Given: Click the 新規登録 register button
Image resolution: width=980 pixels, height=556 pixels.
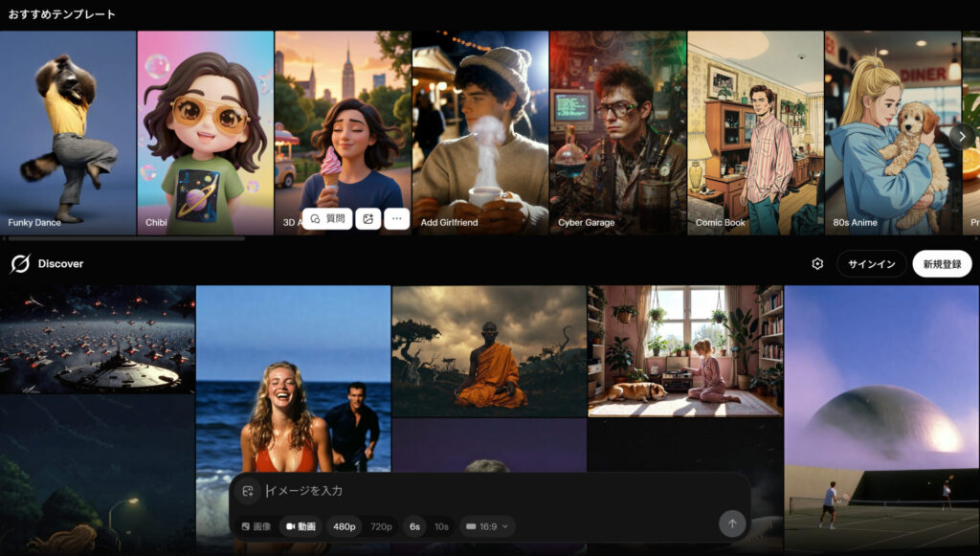Looking at the screenshot, I should click(x=942, y=264).
